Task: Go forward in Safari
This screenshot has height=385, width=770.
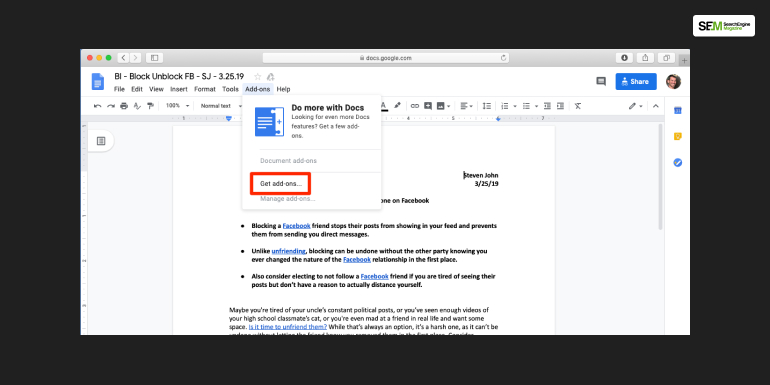Action: 136,58
